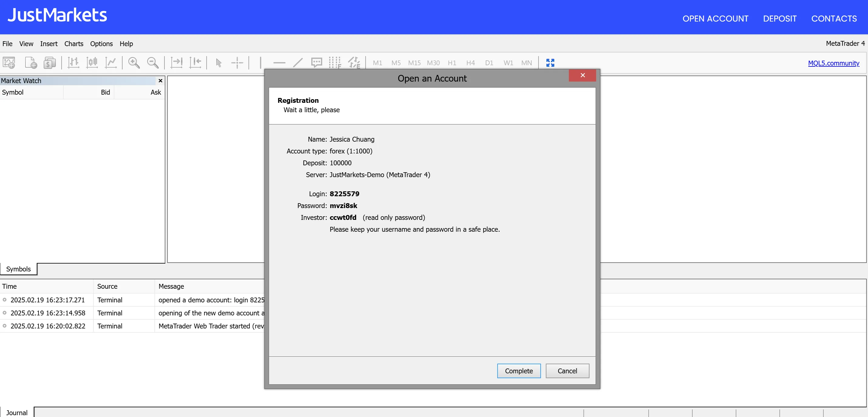This screenshot has width=868, height=417.
Task: Click the auto scroll chart icon
Action: point(176,63)
